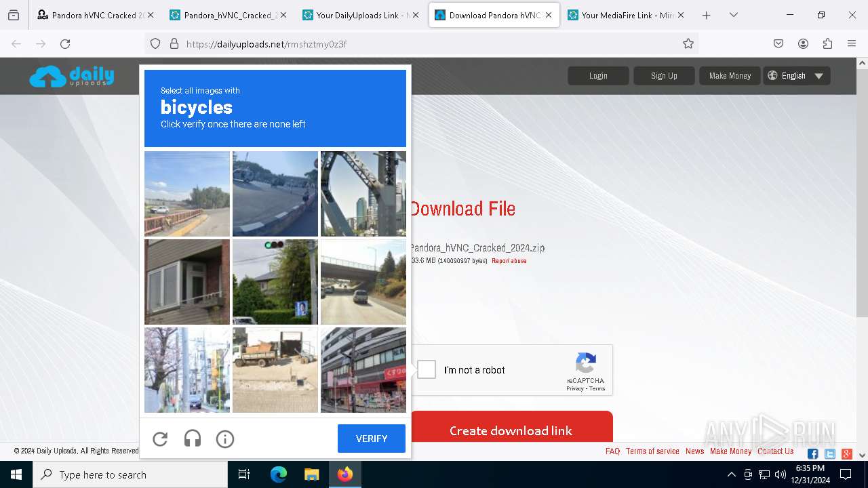Select captcha tile with highway overpass
Image resolution: width=868 pixels, height=488 pixels.
[363, 282]
